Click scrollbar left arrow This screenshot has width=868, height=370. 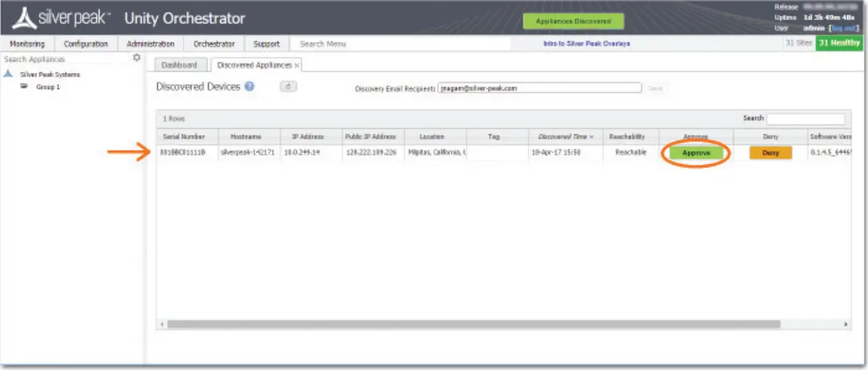click(x=161, y=325)
